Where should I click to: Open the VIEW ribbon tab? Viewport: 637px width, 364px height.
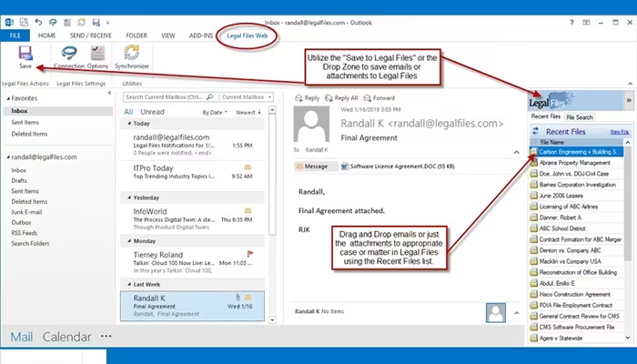tap(167, 35)
